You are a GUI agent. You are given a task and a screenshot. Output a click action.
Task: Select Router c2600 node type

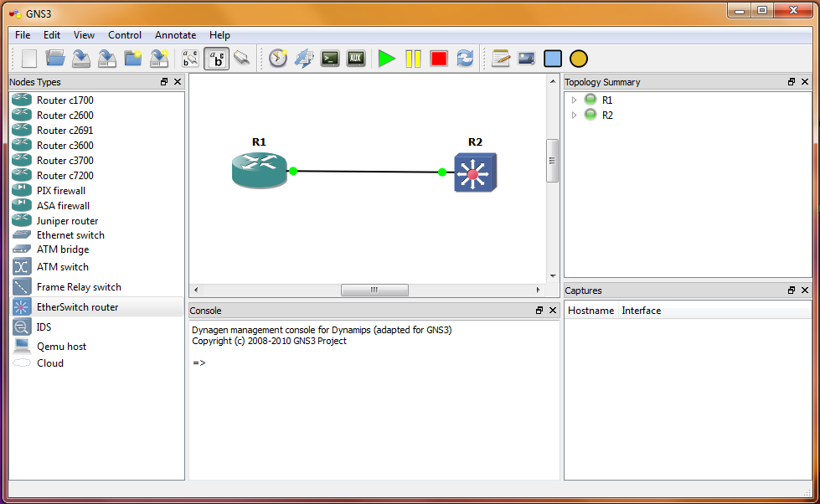pos(97,115)
